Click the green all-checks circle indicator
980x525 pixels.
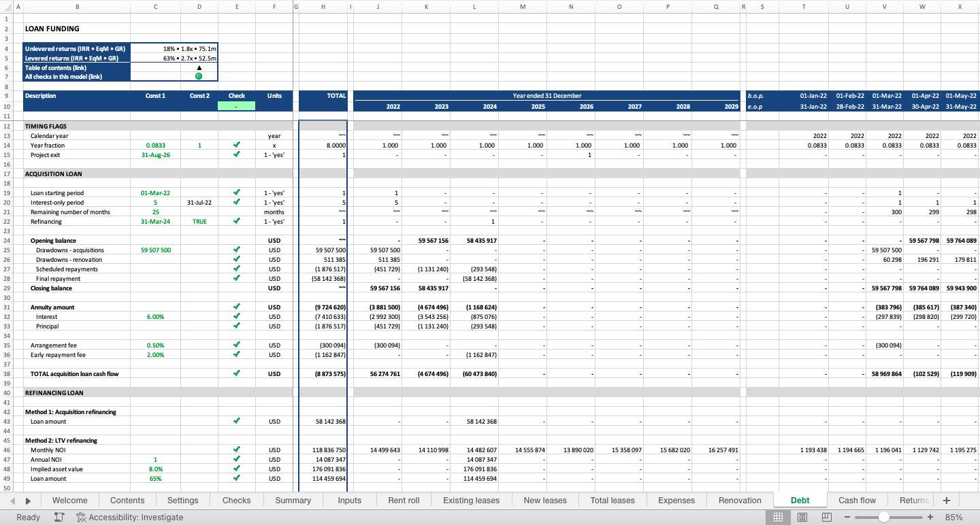point(199,77)
